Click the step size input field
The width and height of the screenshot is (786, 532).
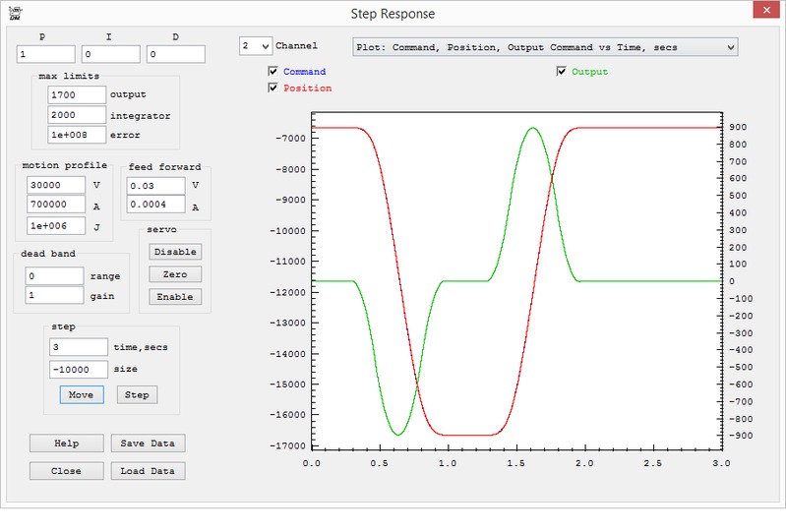click(78, 369)
